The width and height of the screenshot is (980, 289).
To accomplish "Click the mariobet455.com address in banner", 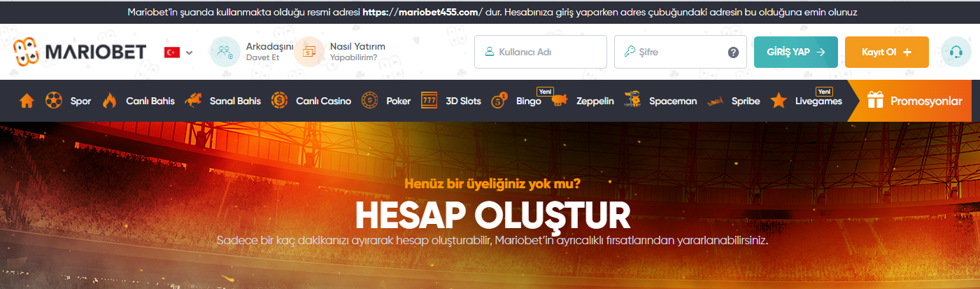I will pyautogui.click(x=423, y=13).
